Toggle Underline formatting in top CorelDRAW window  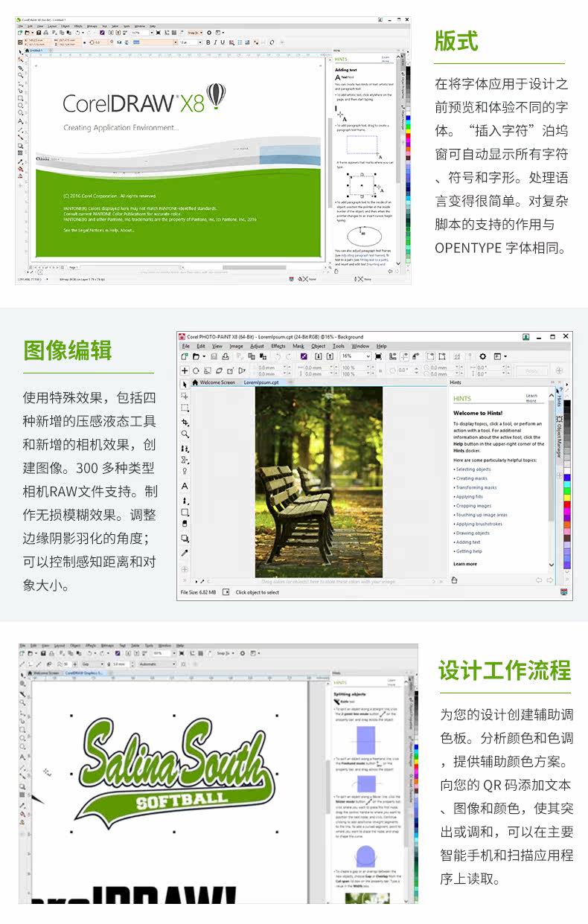[x=222, y=42]
